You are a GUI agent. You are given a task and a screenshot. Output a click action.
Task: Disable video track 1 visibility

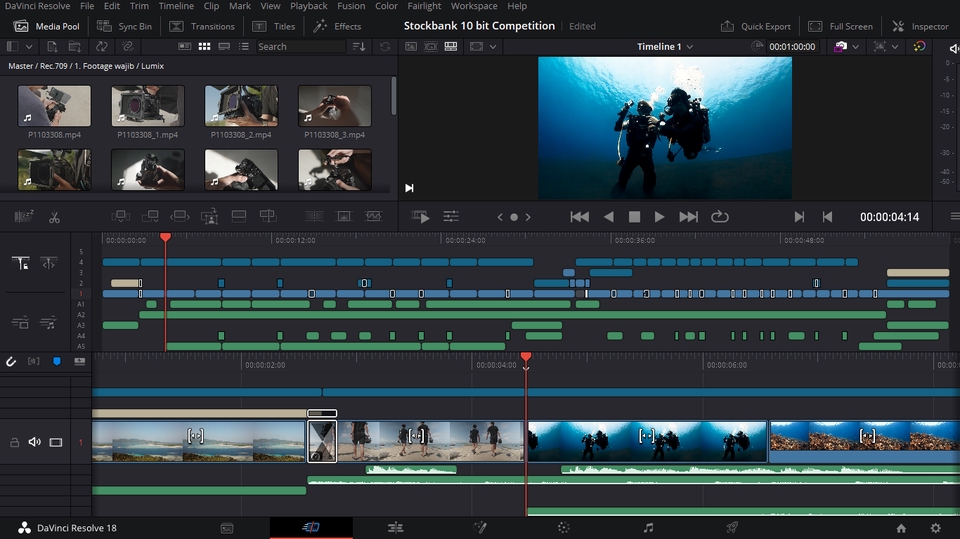[x=56, y=442]
